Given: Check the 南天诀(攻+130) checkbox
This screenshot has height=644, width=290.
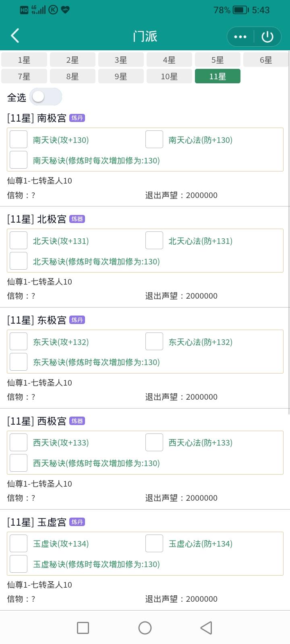Looking at the screenshot, I should 19,140.
